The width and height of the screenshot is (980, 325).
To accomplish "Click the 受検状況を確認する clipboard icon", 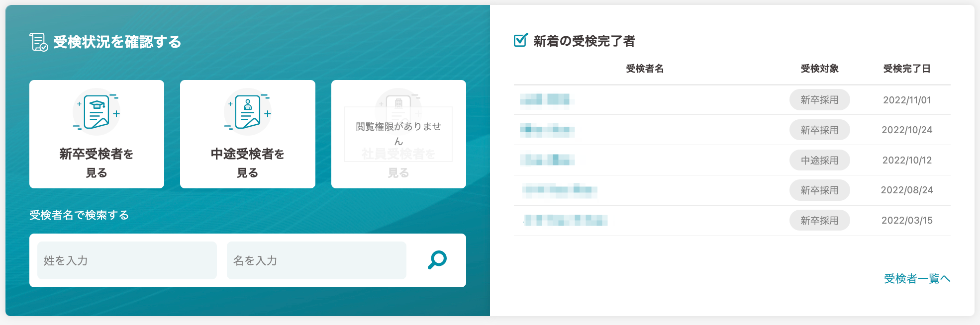I will [x=39, y=42].
